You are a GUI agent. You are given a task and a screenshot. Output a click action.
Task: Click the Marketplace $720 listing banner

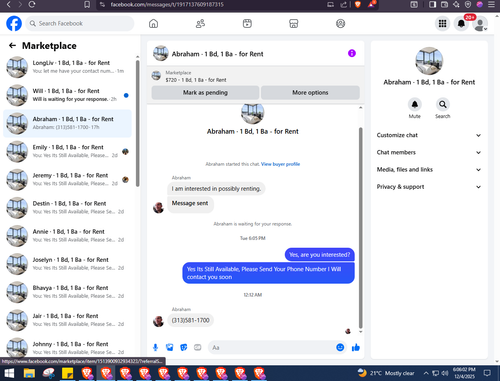[256, 76]
